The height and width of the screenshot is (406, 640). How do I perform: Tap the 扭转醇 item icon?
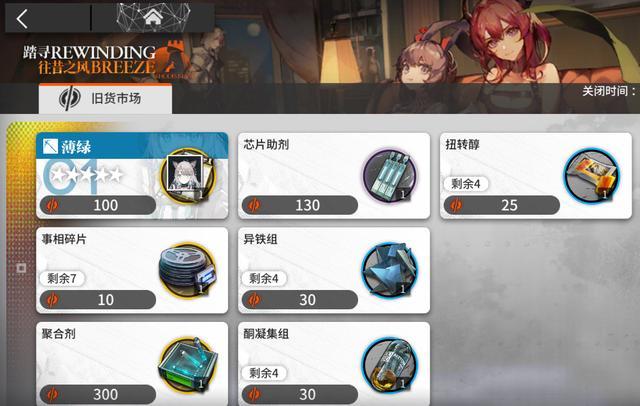click(591, 176)
